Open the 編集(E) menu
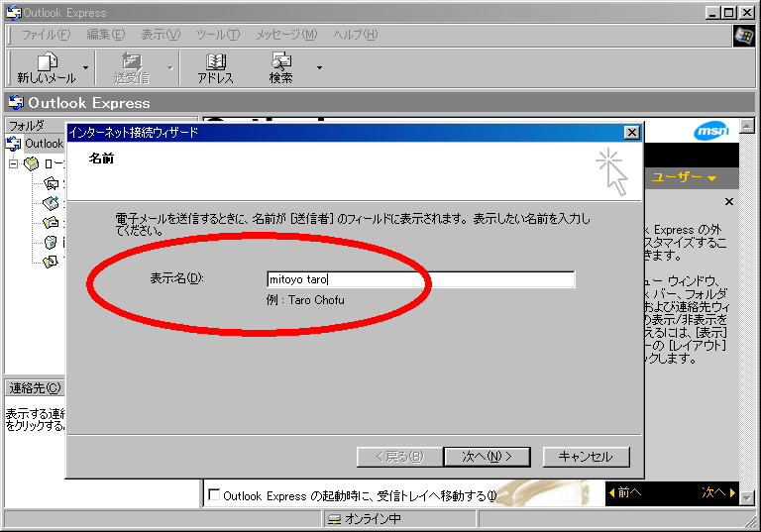Viewport: 761px width, 532px height. pyautogui.click(x=105, y=35)
